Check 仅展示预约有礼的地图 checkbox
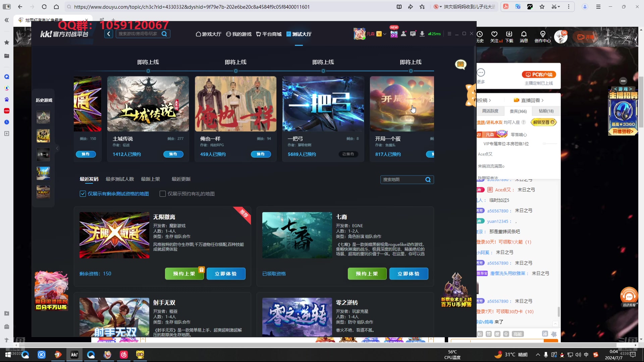This screenshot has width=644, height=362. (163, 194)
